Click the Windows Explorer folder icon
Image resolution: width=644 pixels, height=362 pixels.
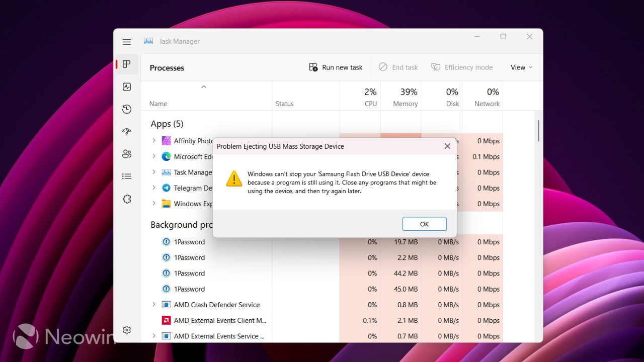pos(166,204)
